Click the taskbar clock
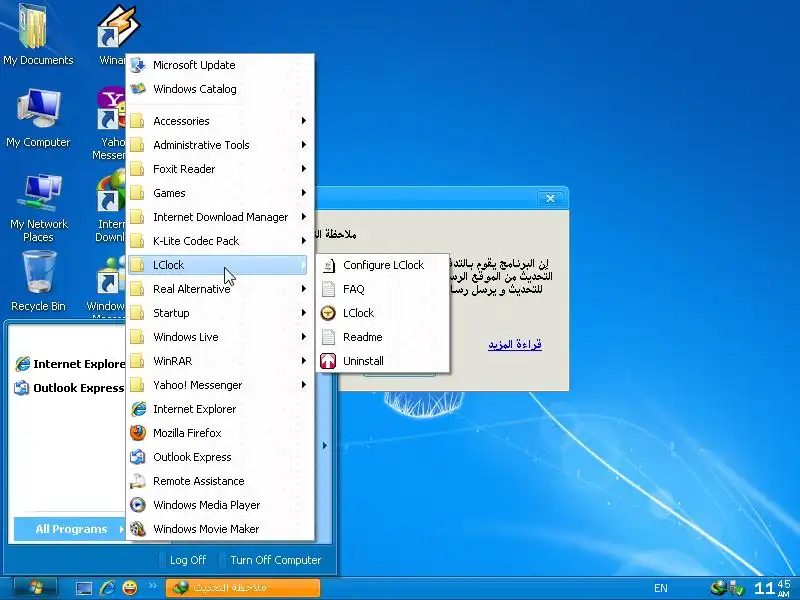 tap(772, 588)
